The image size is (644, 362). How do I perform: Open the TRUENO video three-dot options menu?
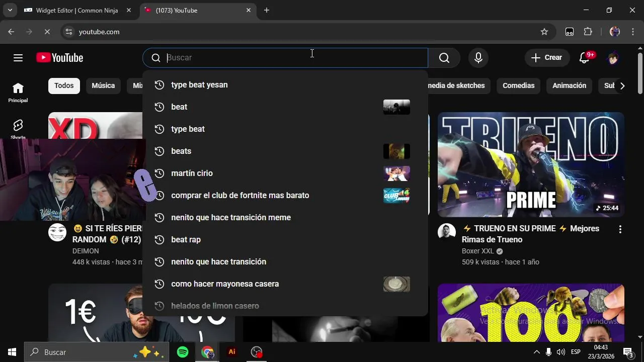(x=620, y=229)
